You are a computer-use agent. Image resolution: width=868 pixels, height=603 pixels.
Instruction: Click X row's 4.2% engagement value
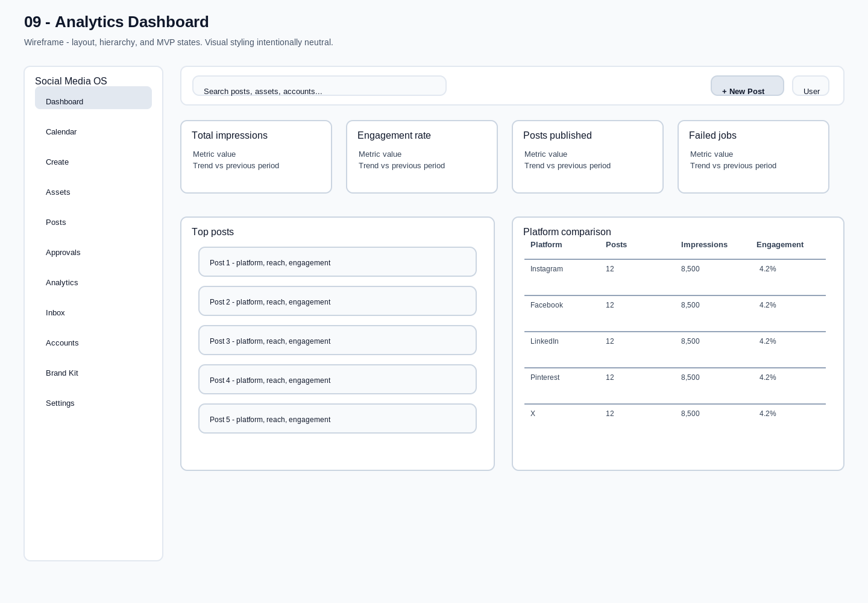tap(768, 414)
